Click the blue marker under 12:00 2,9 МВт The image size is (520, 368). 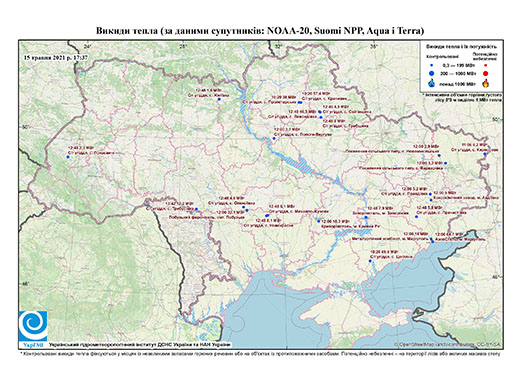click(439, 155)
